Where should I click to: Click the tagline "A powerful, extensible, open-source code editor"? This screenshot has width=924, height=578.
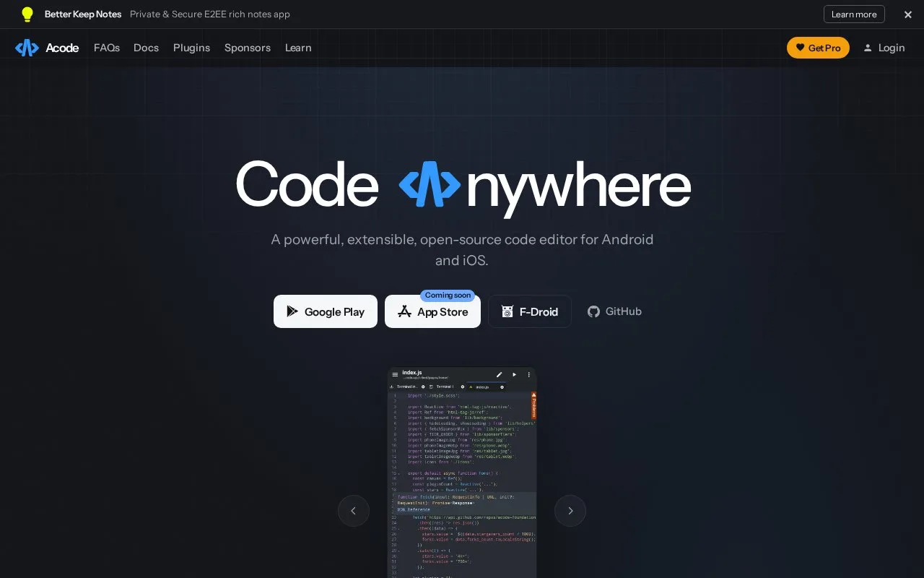click(x=462, y=249)
